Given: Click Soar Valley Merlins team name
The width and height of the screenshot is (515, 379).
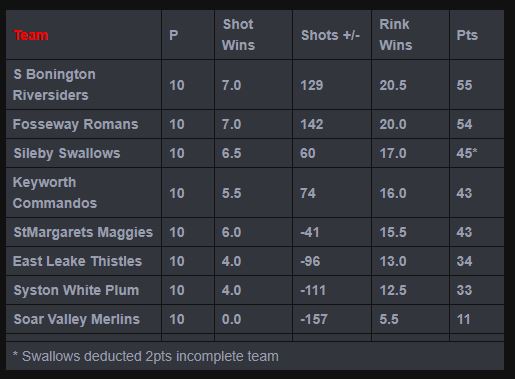Looking at the screenshot, I should click(x=76, y=319).
